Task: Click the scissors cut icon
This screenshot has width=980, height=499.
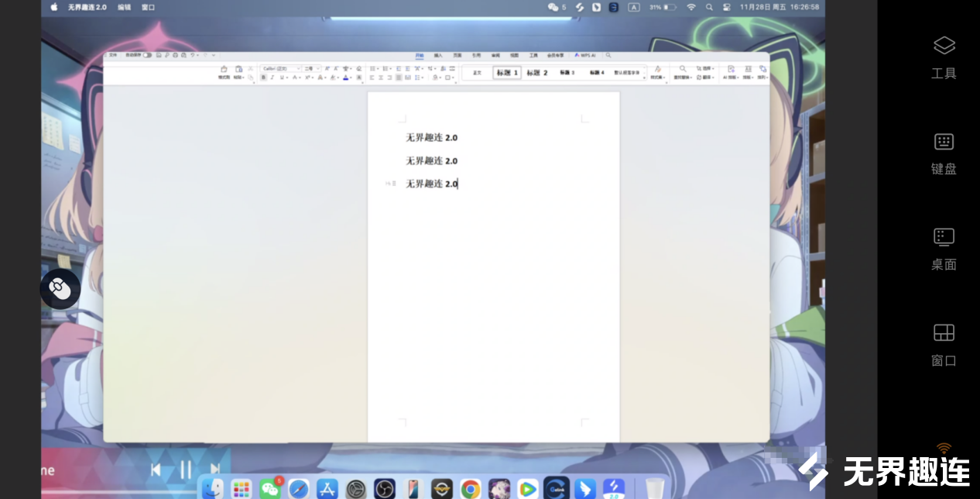Action: click(251, 68)
